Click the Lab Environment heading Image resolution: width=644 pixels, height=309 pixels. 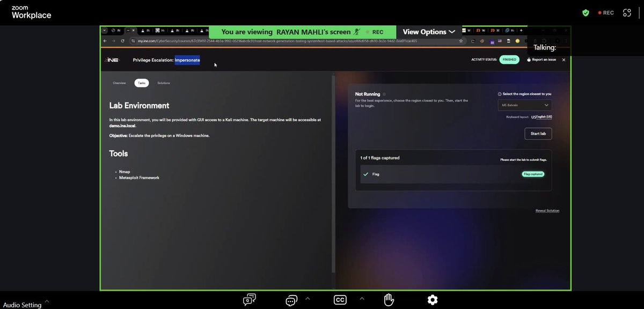[139, 106]
